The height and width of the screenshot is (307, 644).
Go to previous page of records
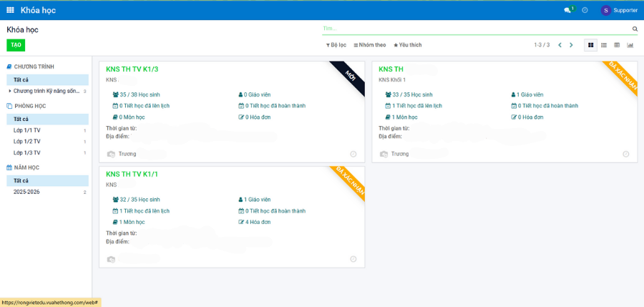(560, 45)
